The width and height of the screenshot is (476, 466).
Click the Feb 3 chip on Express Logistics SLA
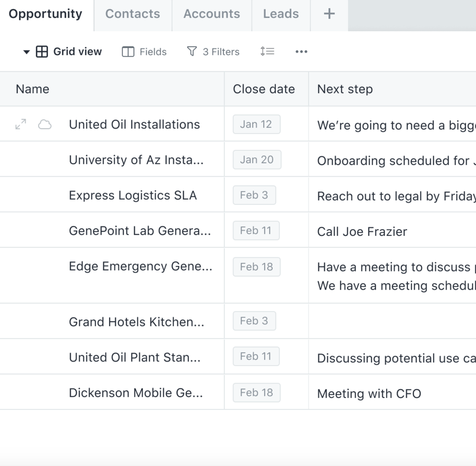point(254,195)
